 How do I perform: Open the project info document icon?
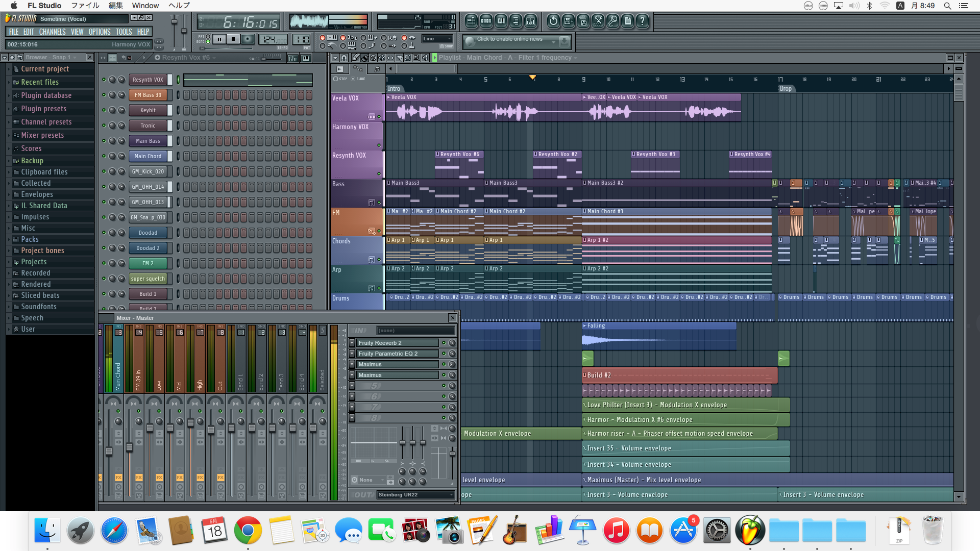pyautogui.click(x=627, y=21)
